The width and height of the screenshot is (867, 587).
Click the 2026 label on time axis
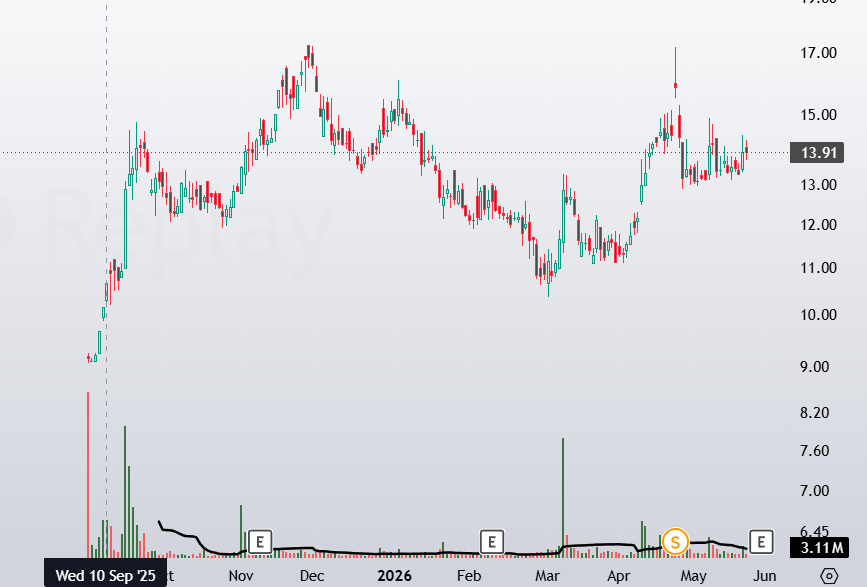[394, 576]
